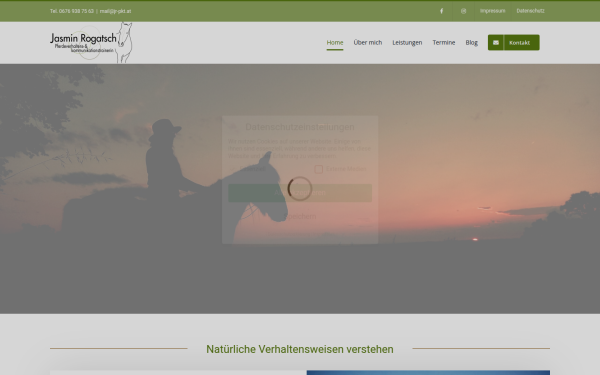Screen dimensions: 600x375
Task: Click the mail@jr-pkt.at email link
Action: coord(115,11)
